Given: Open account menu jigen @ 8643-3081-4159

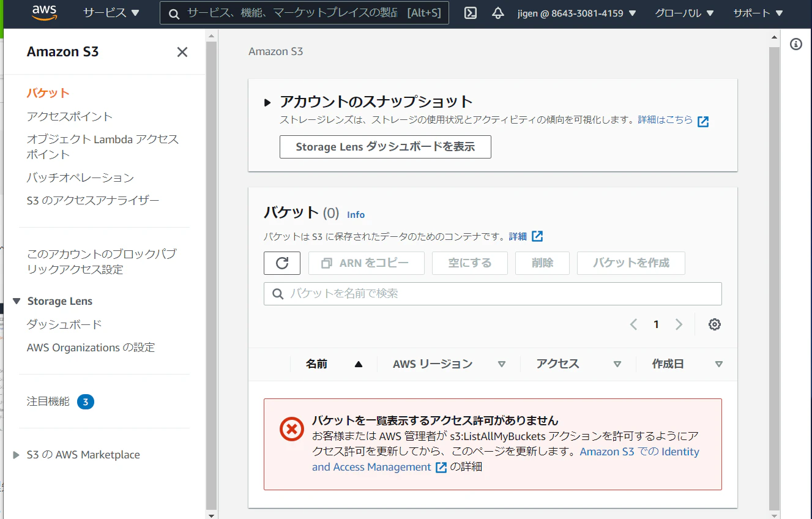Looking at the screenshot, I should coord(577,13).
